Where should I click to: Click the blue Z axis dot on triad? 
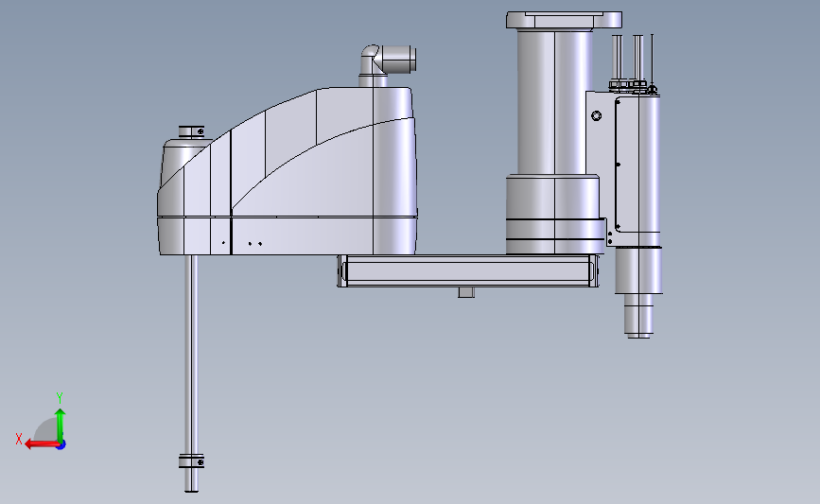pyautogui.click(x=61, y=445)
